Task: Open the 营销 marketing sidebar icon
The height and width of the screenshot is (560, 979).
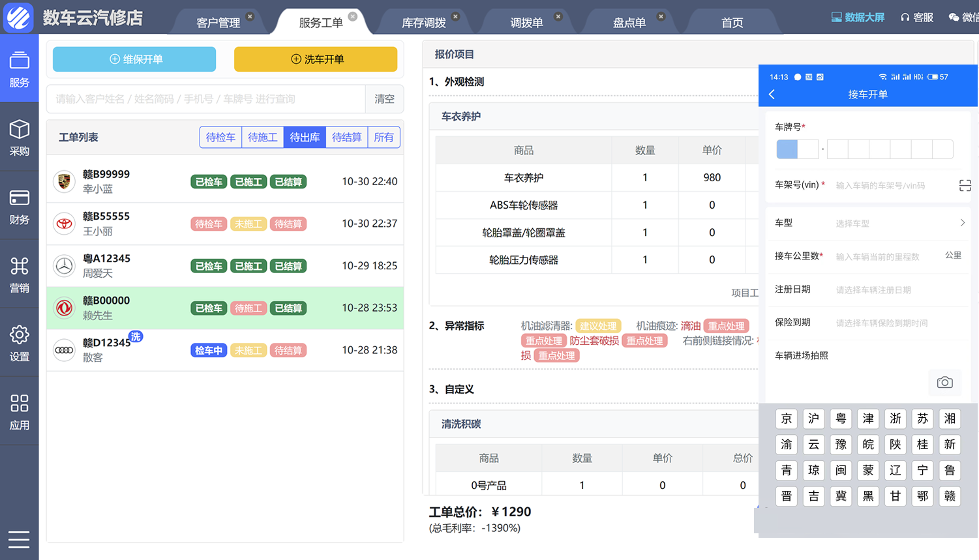Action: (x=19, y=274)
